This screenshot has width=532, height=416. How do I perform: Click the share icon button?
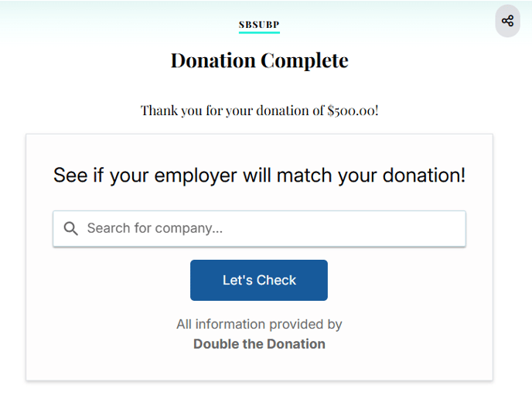[507, 21]
